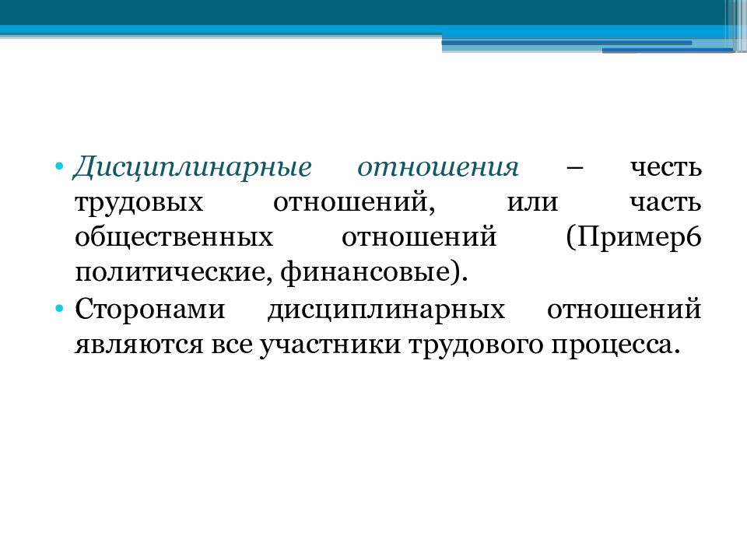The width and height of the screenshot is (747, 560).
Task: Click the word 'честь' in first line
Action: coord(665,167)
